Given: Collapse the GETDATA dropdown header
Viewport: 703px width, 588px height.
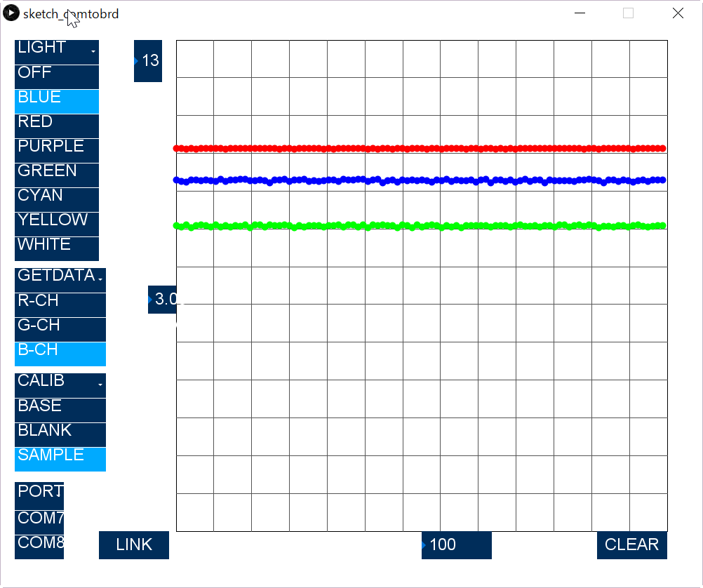Looking at the screenshot, I should click(x=60, y=281).
